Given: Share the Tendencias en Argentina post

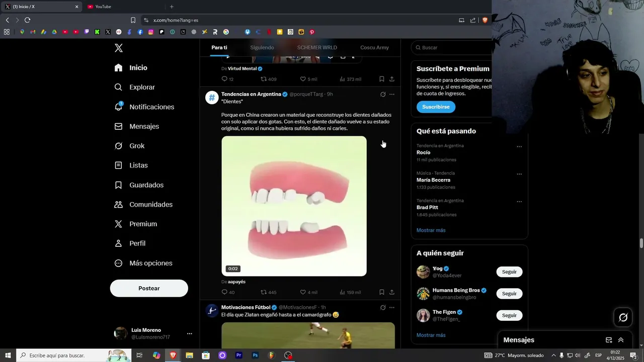Looking at the screenshot, I should pyautogui.click(x=392, y=292).
